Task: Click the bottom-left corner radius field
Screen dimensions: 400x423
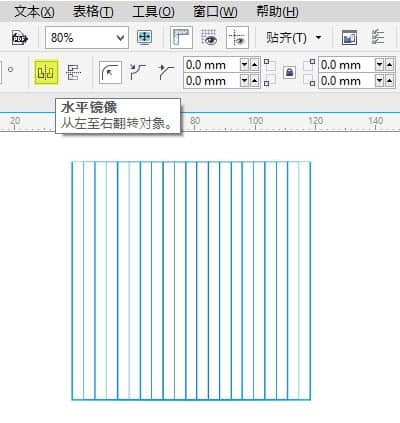Action: coord(212,81)
